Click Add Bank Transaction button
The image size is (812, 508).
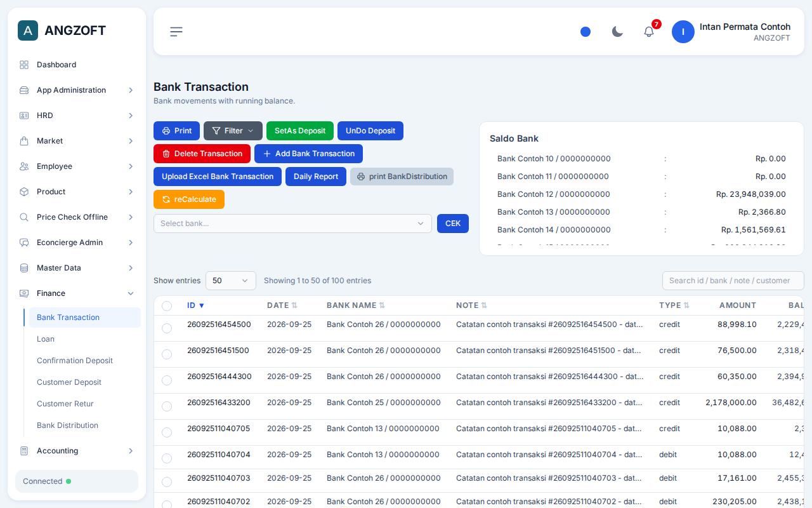coord(308,154)
